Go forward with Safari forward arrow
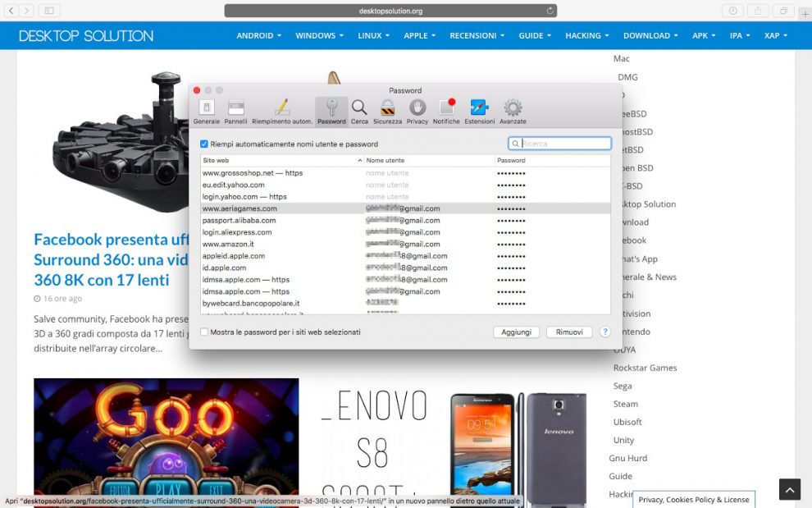Viewport: 812px width, 508px height. click(26, 11)
